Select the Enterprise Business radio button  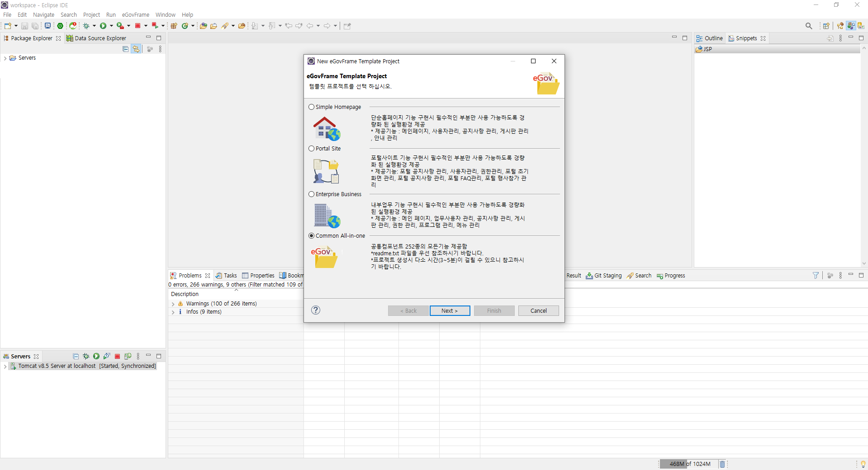[x=311, y=194]
